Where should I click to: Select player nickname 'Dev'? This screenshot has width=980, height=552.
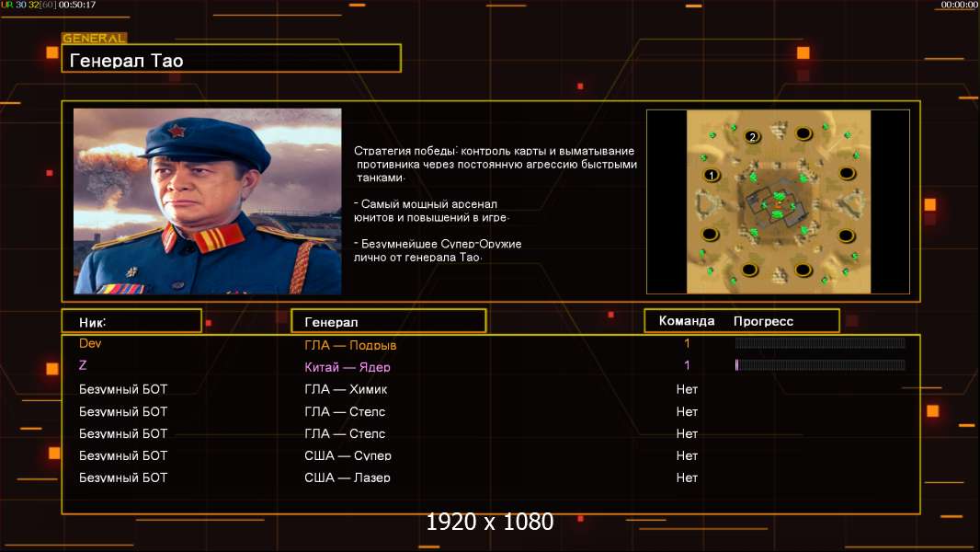90,343
